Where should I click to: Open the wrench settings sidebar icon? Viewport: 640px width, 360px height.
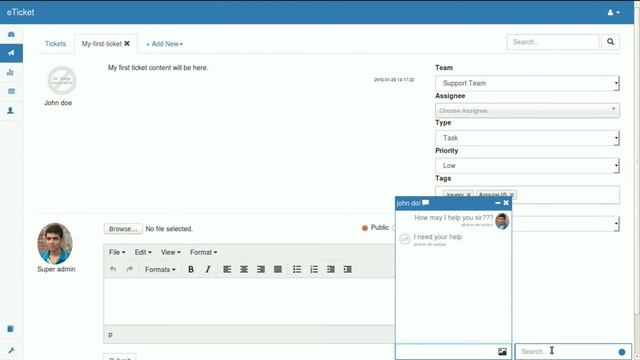coord(11,350)
